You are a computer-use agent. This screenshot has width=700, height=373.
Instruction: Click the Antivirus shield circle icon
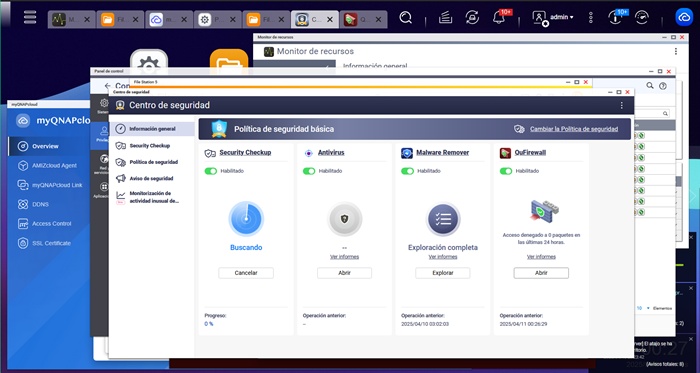tap(344, 219)
